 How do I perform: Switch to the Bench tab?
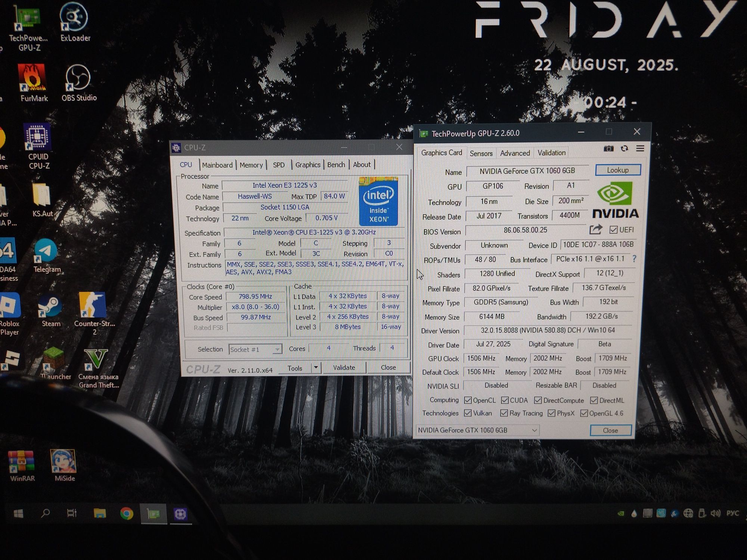coord(336,165)
